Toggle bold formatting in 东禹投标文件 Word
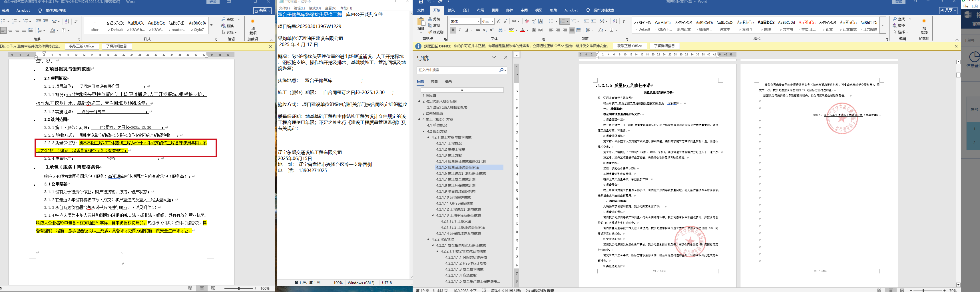 [453, 30]
